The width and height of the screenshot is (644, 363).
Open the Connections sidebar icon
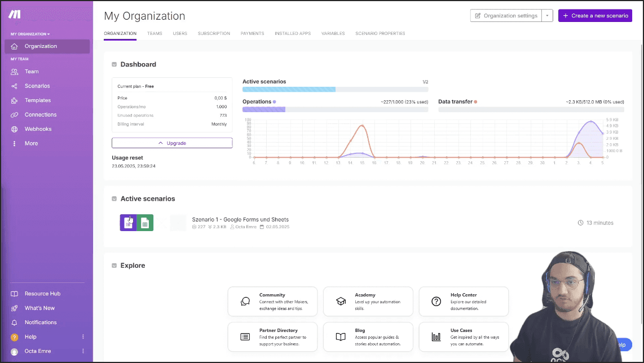point(14,114)
